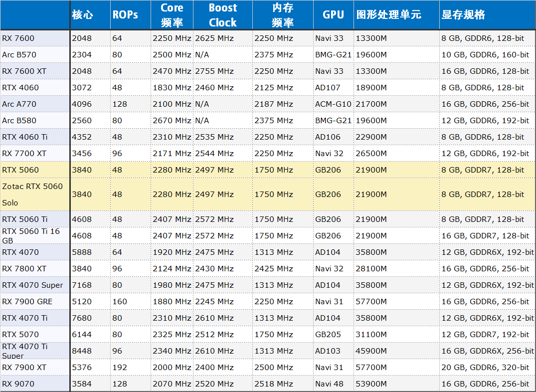Select the 图形处理单元 column header
Viewport: 536px width, 392px height.
click(x=388, y=15)
